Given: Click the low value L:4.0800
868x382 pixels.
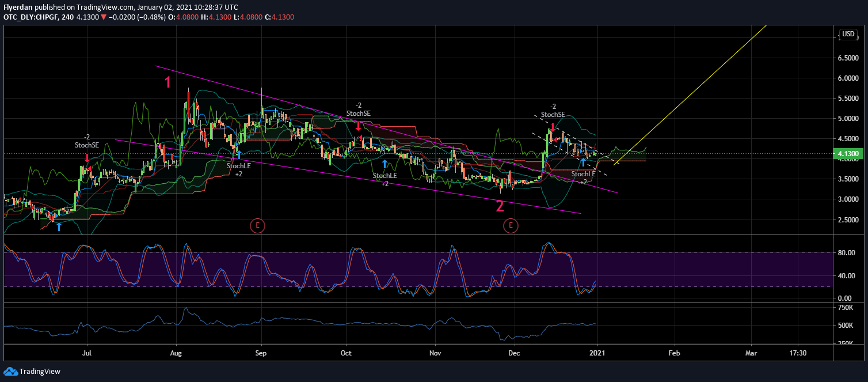Looking at the screenshot, I should pos(248,17).
